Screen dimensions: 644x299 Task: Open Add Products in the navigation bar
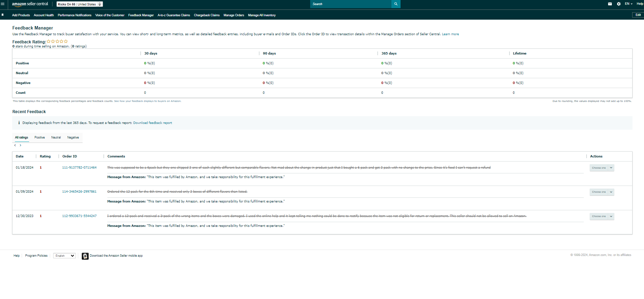pos(21,15)
